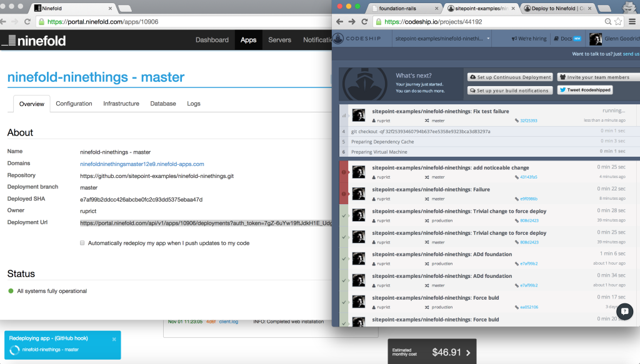The height and width of the screenshot is (364, 640).
Task: Open the client.log link in the background log
Action: coord(229,322)
